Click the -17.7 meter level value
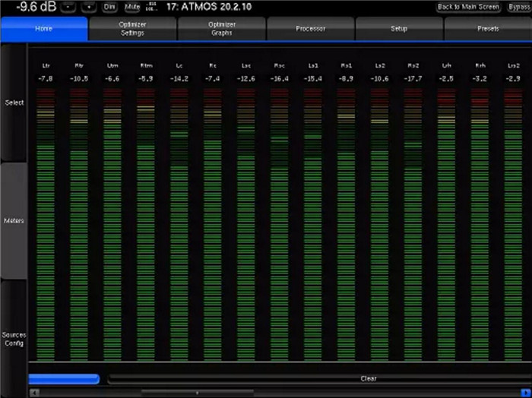Screen dimensions: 532x398 pyautogui.click(x=413, y=79)
